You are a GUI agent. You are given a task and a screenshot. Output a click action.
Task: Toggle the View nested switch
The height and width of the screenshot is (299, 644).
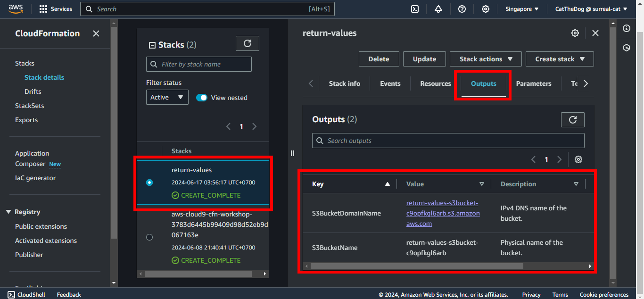[x=202, y=98]
